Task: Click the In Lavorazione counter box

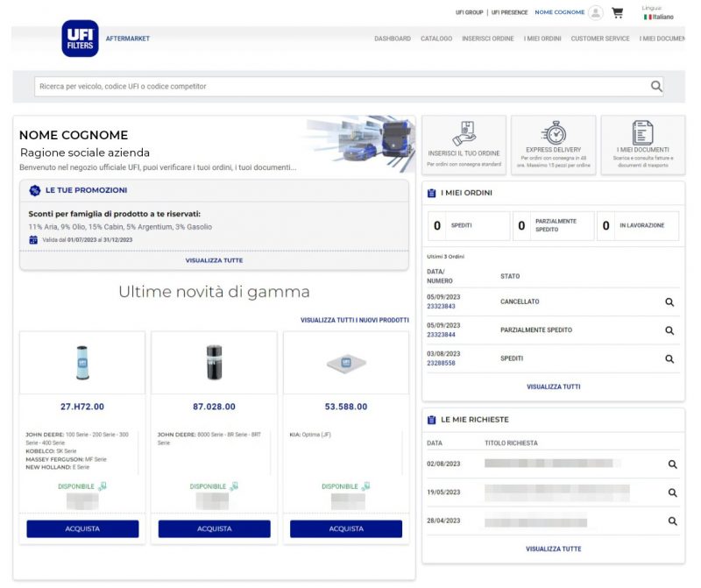Action: pos(638,226)
